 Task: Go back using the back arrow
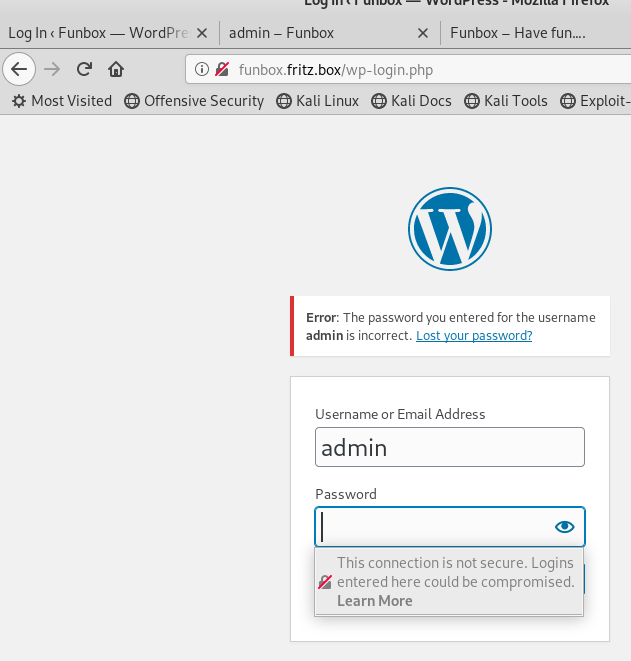[x=19, y=69]
